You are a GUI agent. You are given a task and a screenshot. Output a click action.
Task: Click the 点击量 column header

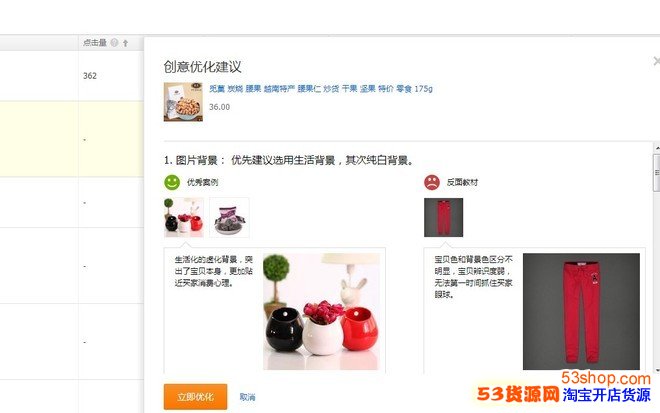[95, 43]
